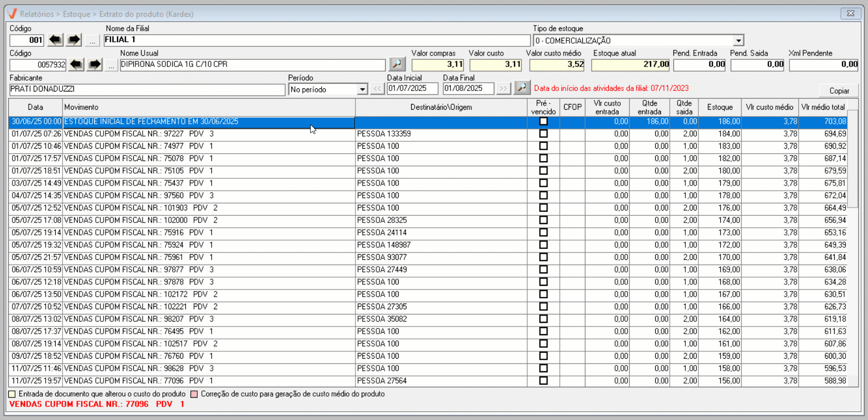Toggle Pré-vencido checkbox for cupom 97227 row

543,134
